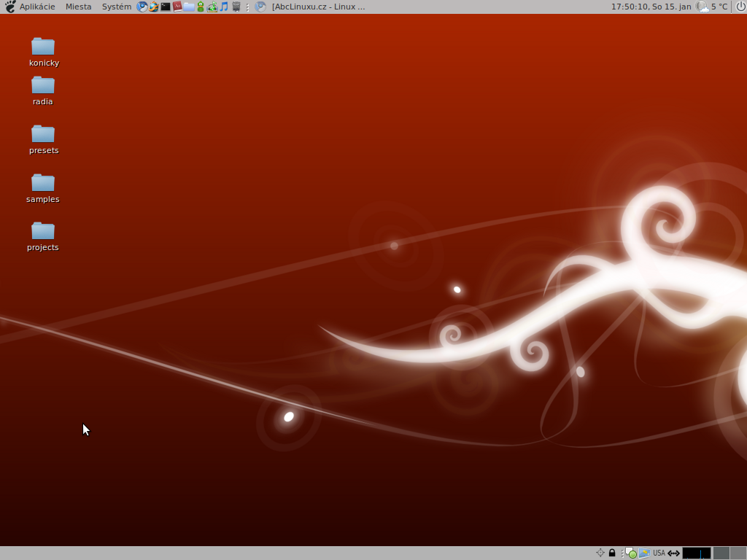747x560 pixels.
Task: Open the terminal launcher icon
Action: (x=166, y=7)
